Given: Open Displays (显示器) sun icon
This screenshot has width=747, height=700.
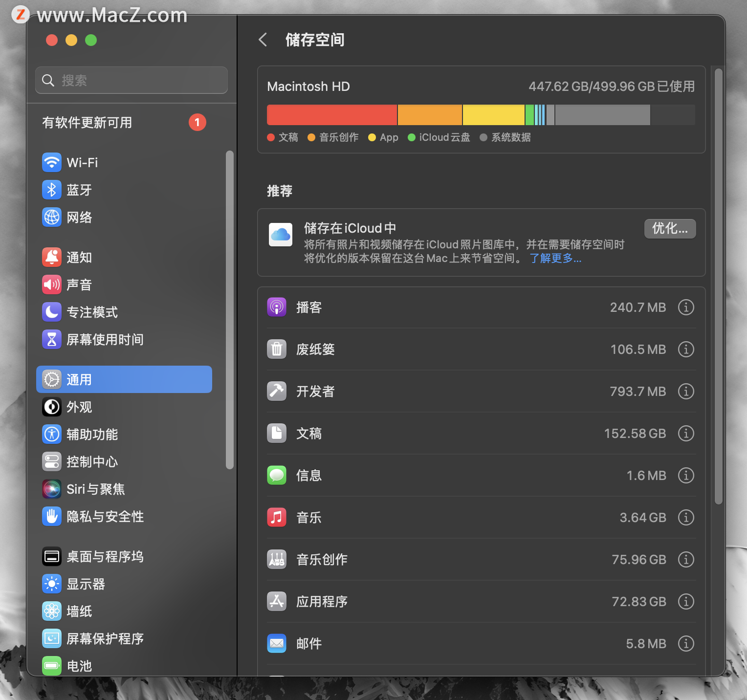Looking at the screenshot, I should (x=51, y=584).
